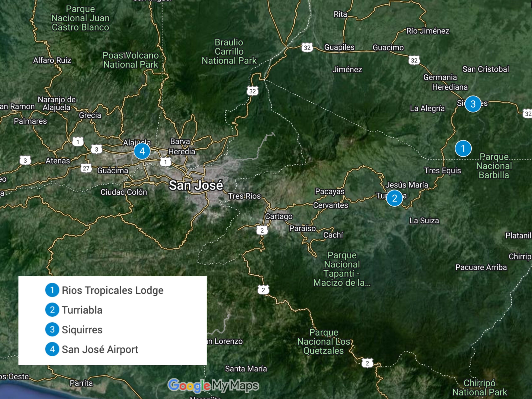Click the Pacuare Arriba label
This screenshot has width=532, height=399.
(481, 267)
